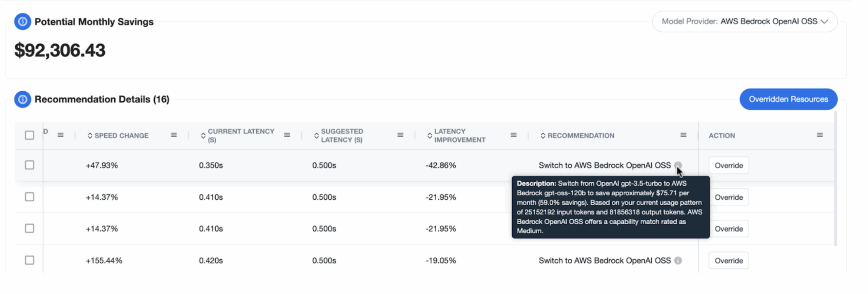Open the partially hidden D column menu icon
This screenshot has width=868, height=294.
(60, 135)
